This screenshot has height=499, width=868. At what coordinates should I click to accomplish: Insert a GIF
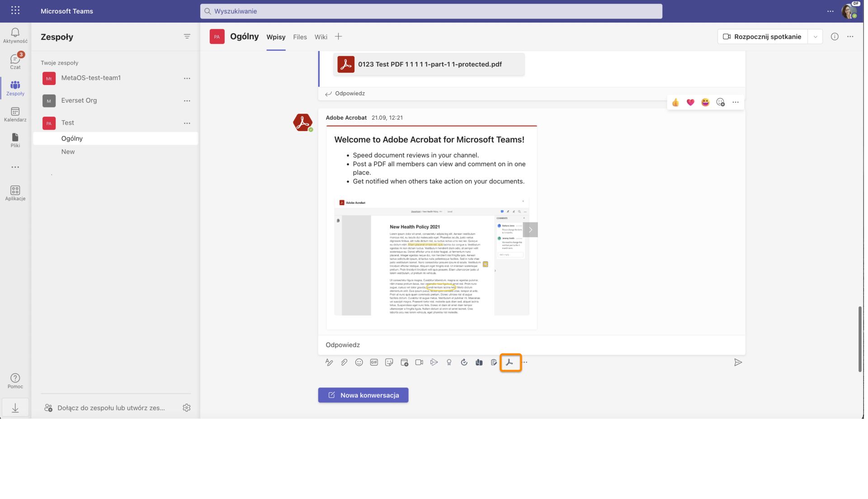374,362
